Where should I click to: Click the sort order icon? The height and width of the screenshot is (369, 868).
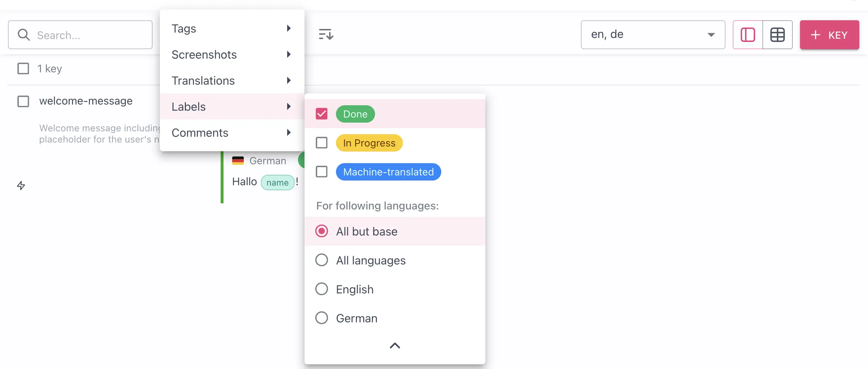point(325,35)
